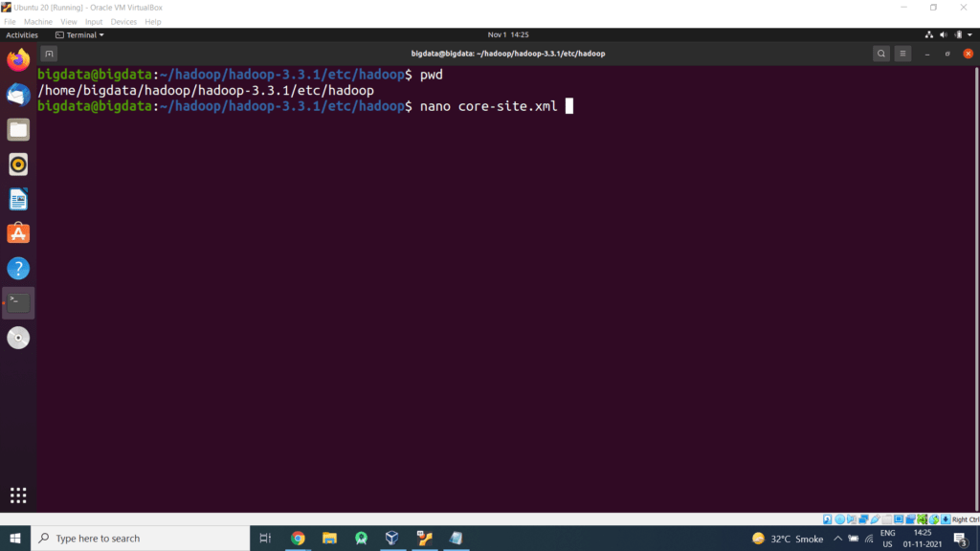Image resolution: width=980 pixels, height=551 pixels.
Task: Click the ENG US language indicator
Action: pyautogui.click(x=887, y=539)
